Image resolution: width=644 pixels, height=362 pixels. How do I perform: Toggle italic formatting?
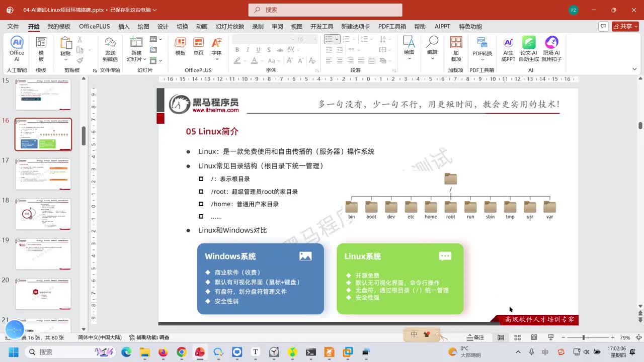(248, 50)
